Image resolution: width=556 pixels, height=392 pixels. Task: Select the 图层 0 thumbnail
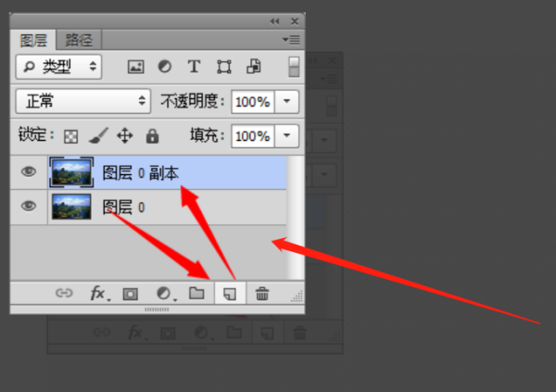coord(71,207)
